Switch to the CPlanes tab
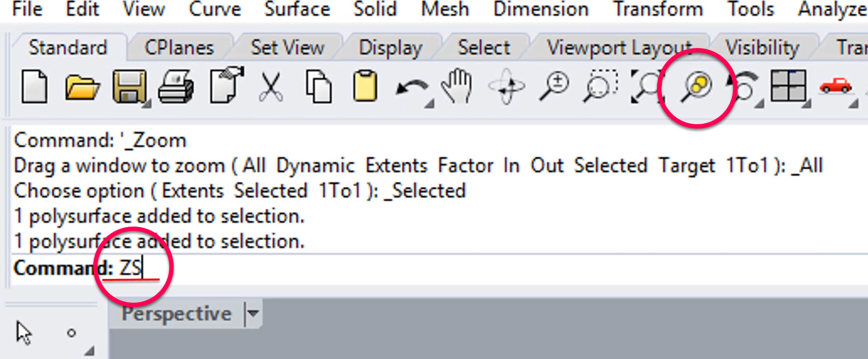Image resolution: width=868 pixels, height=359 pixels. point(179,48)
